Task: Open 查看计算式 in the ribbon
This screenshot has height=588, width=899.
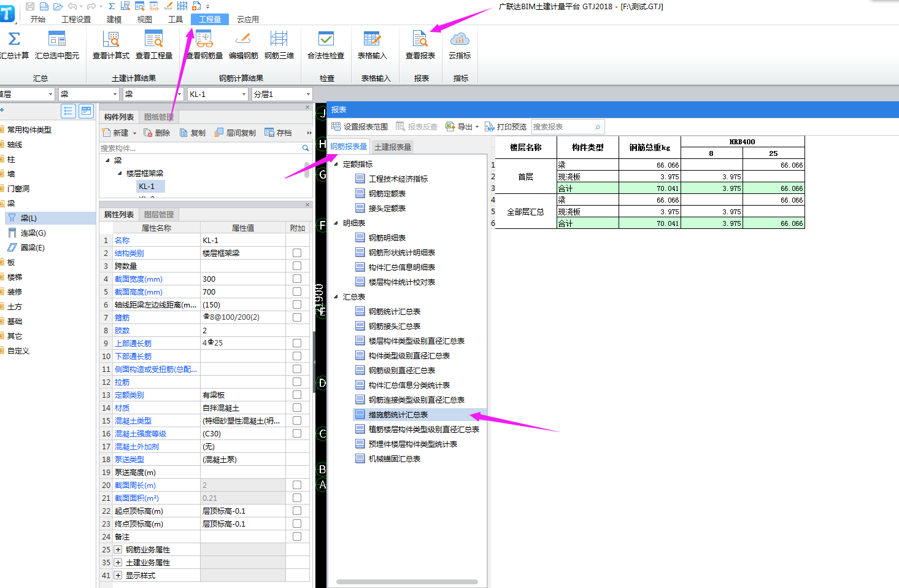Action: (x=111, y=45)
